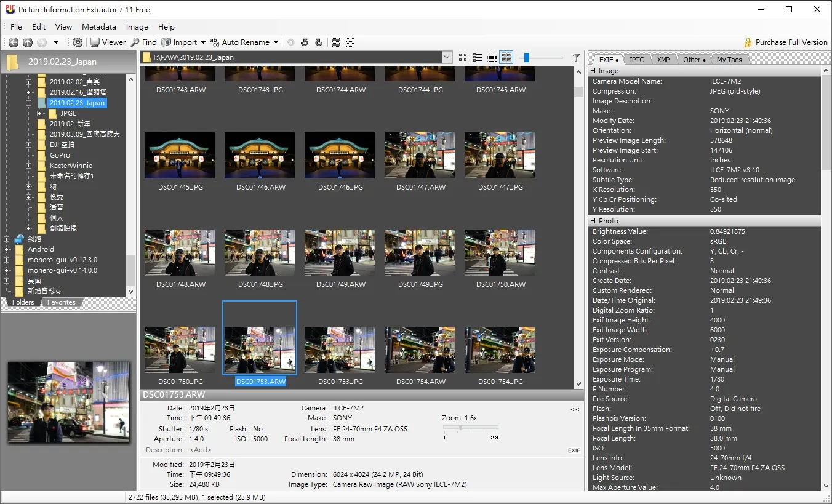
Task: Go up one folder level
Action: [28, 42]
